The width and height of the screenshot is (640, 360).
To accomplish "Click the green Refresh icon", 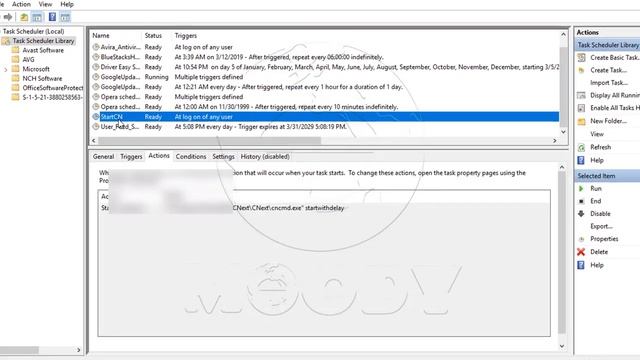I will (x=581, y=147).
